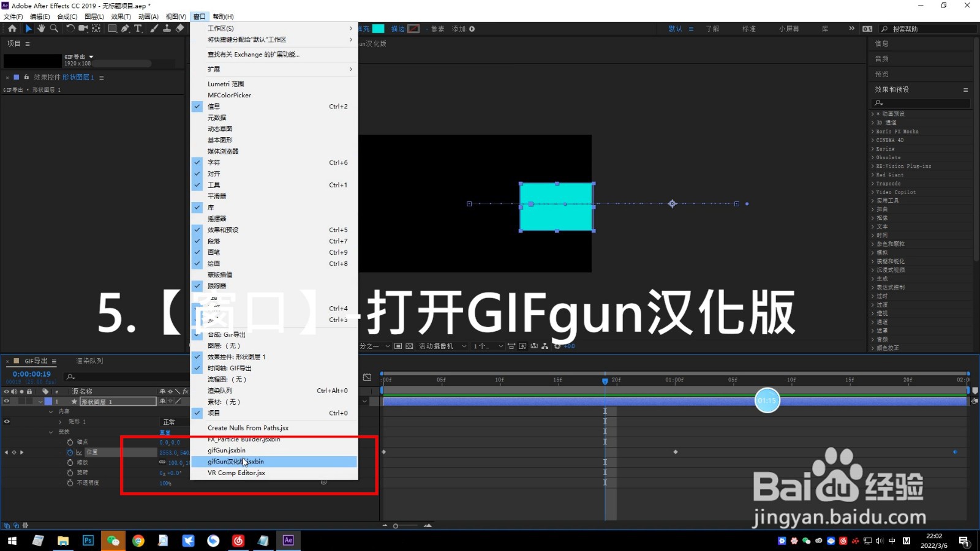Select the Pen tool
Screen dimensions: 980x551
(x=125, y=28)
